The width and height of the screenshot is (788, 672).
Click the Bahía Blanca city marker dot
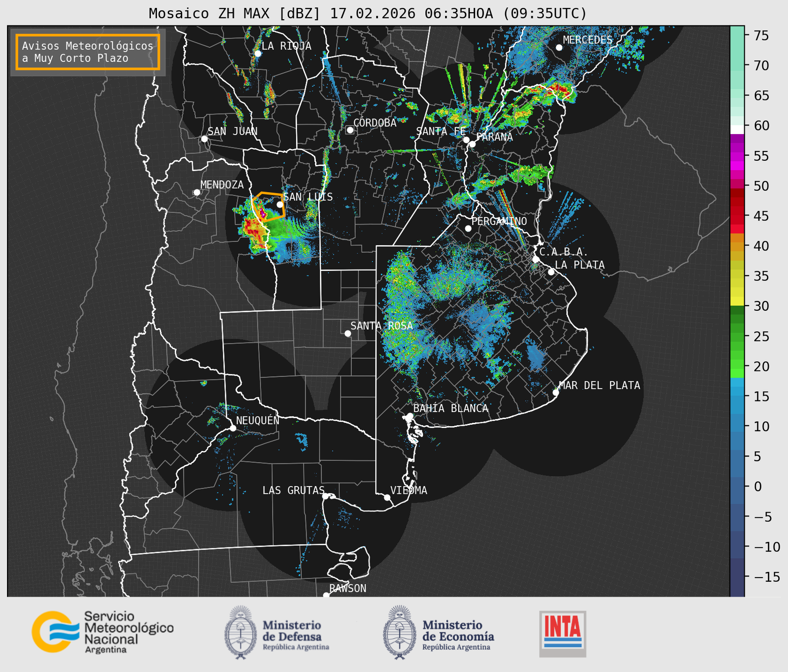pyautogui.click(x=410, y=416)
